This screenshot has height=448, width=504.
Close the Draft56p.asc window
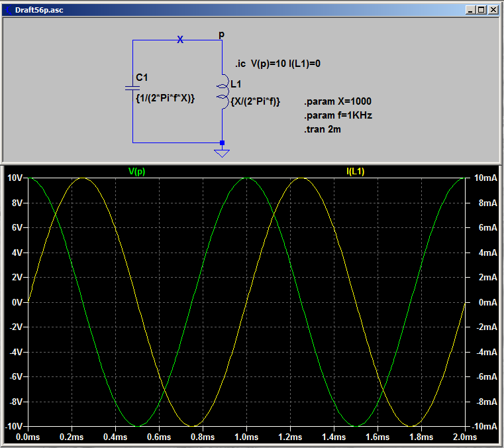pos(493,10)
